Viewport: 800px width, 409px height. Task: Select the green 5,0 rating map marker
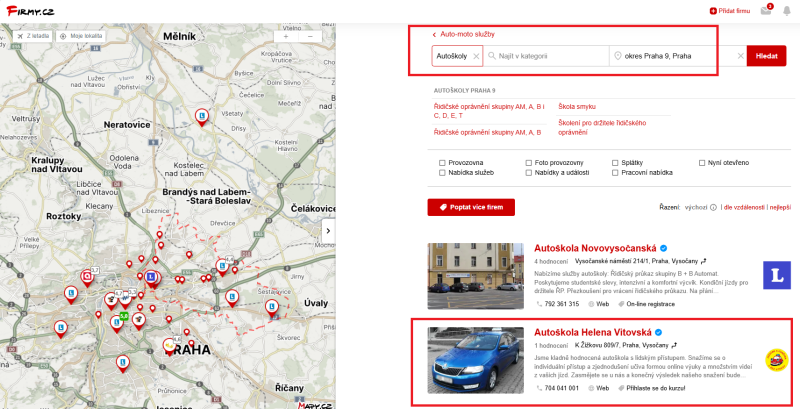123,316
